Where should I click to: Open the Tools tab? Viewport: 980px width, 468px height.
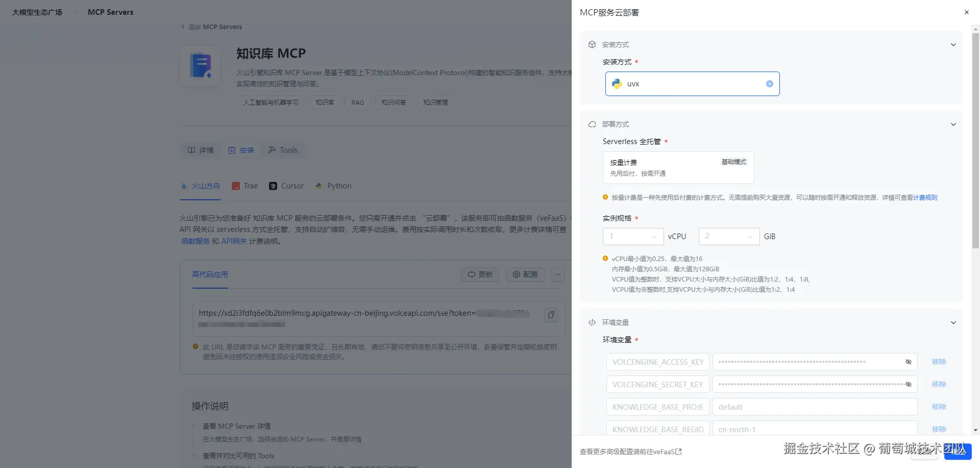(x=283, y=150)
